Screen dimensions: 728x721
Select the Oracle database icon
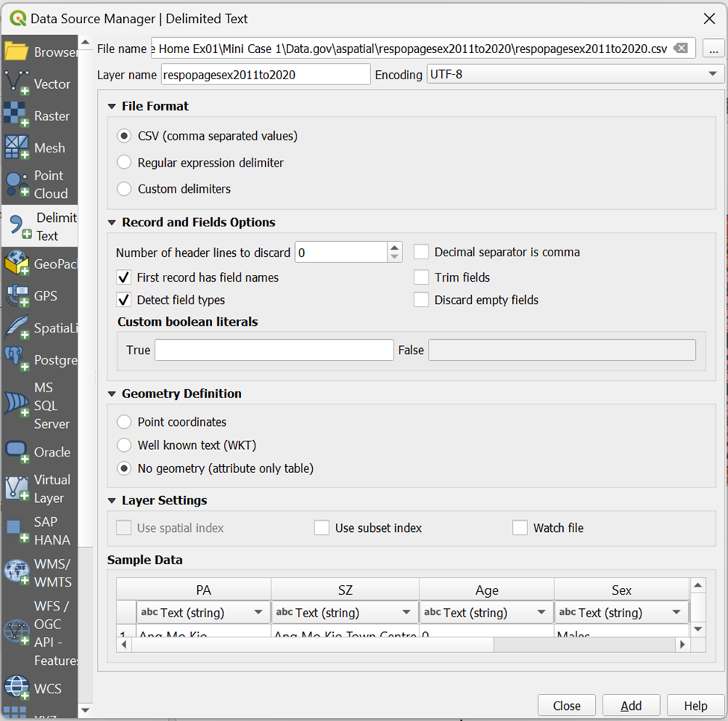pyautogui.click(x=16, y=452)
